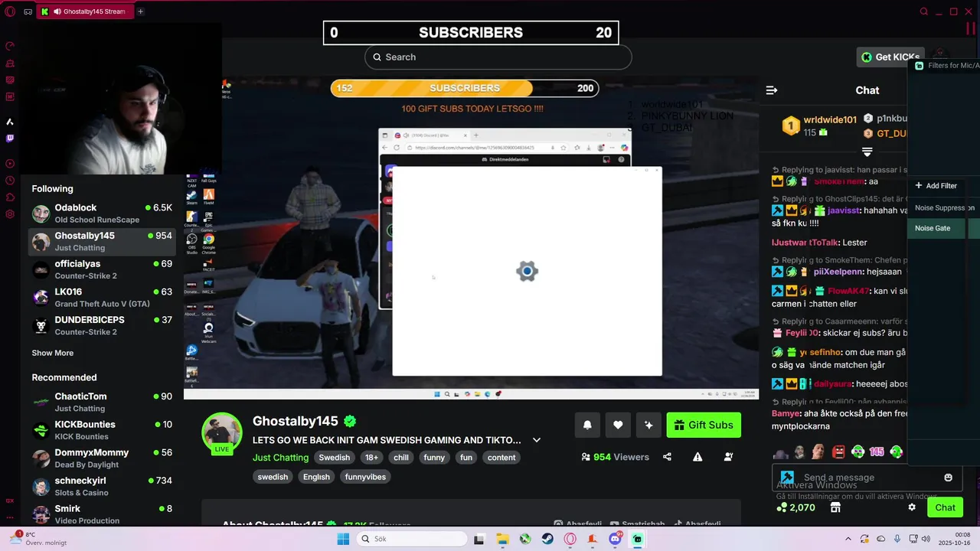Click the Ghostalby145 live avatar

pyautogui.click(x=222, y=433)
